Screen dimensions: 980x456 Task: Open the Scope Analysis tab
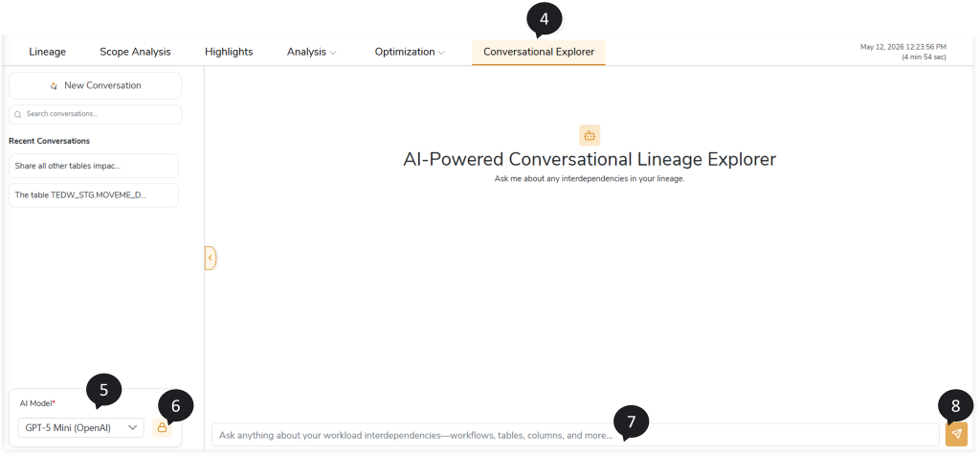pyautogui.click(x=135, y=52)
